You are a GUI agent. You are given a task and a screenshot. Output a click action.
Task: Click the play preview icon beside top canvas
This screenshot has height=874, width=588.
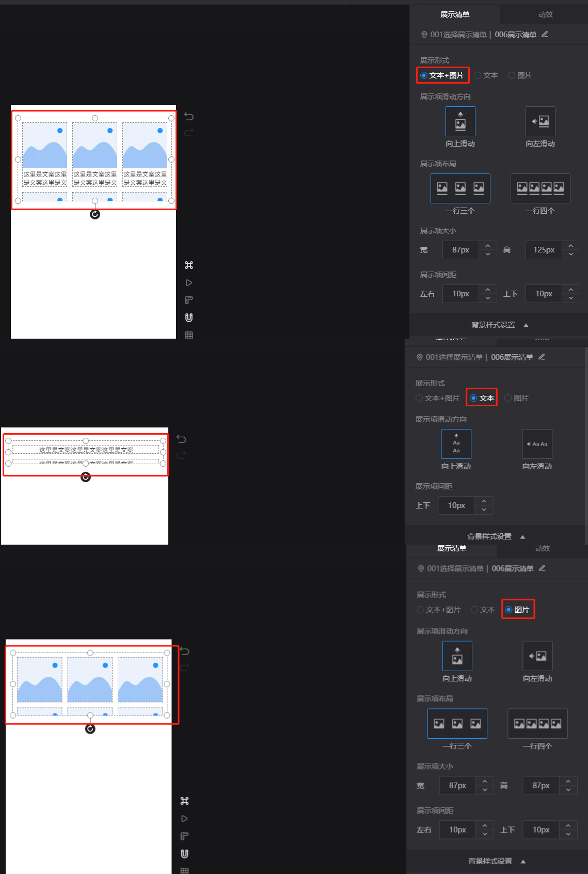189,282
